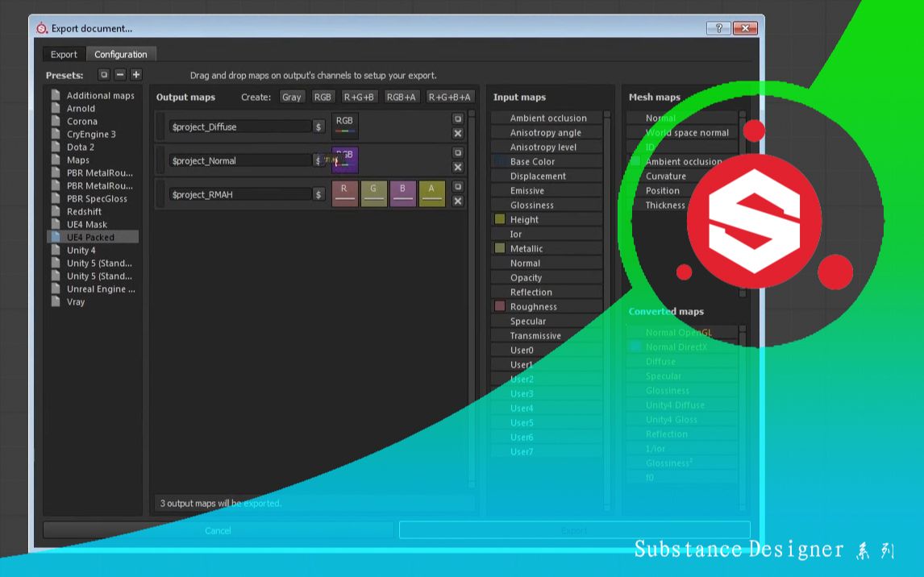Click the Opacity input map
924x577 pixels.
pyautogui.click(x=547, y=278)
